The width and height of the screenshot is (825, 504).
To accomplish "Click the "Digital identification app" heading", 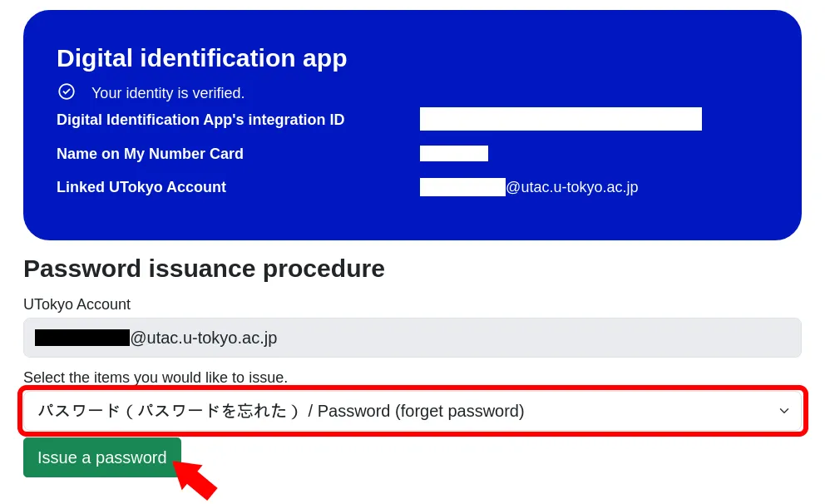I will (201, 58).
